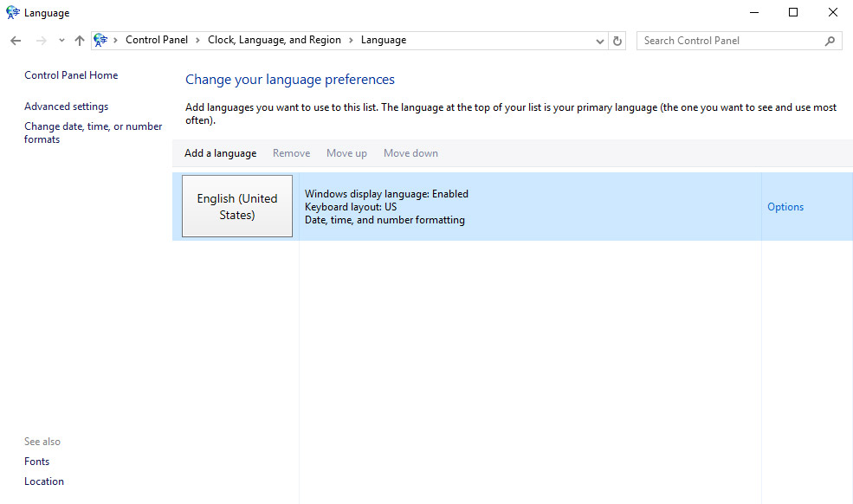This screenshot has height=504, width=853.
Task: Open recent locations dropdown next to back arrow
Action: point(61,40)
